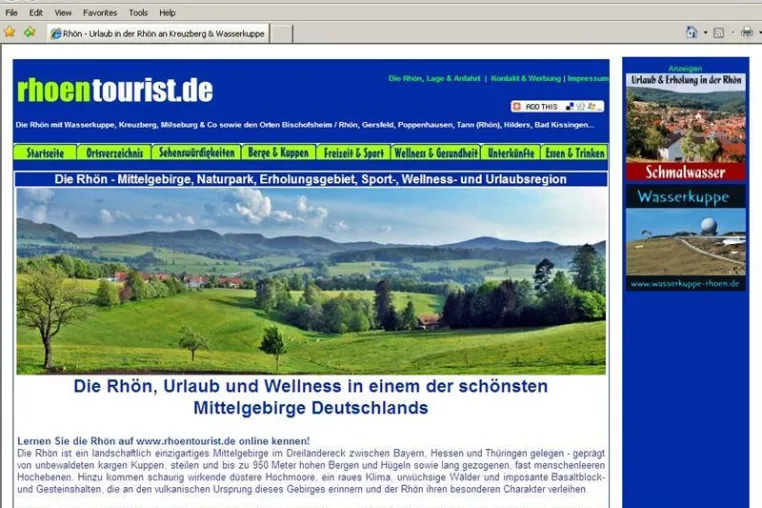Open the View menu
Screen dimensions: 762x508
(63, 13)
